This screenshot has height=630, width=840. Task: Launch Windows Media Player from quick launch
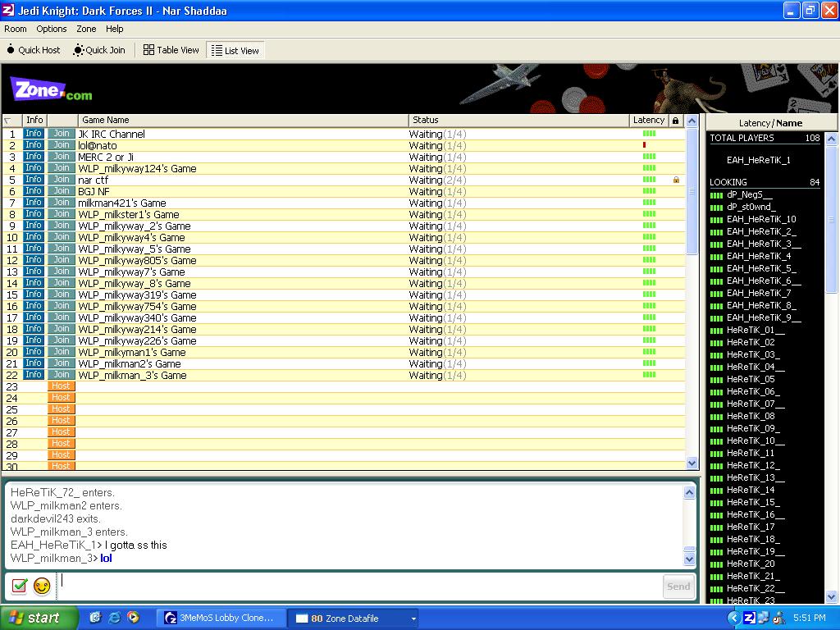click(x=133, y=618)
